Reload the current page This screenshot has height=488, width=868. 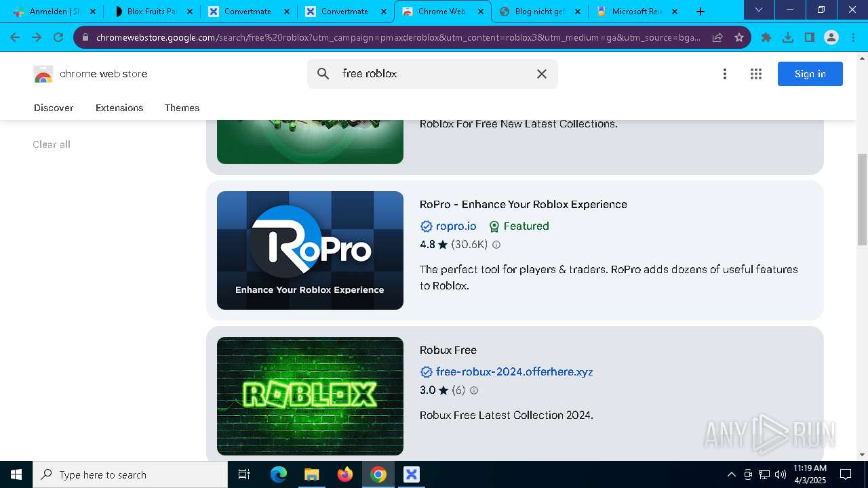pos(58,37)
